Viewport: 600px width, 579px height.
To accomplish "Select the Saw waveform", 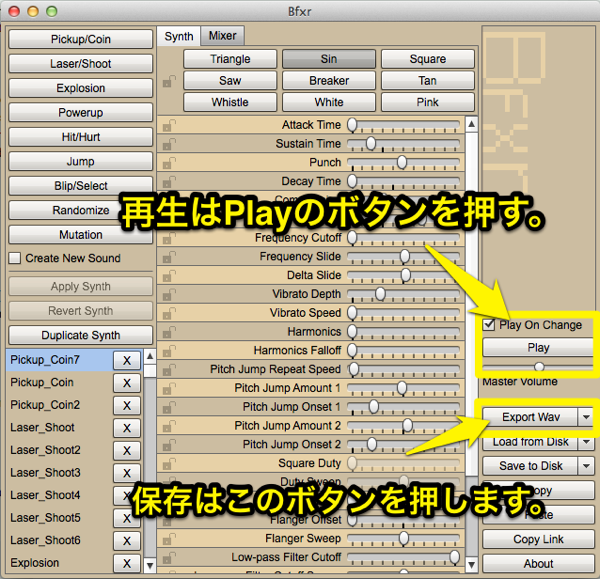I will click(230, 81).
